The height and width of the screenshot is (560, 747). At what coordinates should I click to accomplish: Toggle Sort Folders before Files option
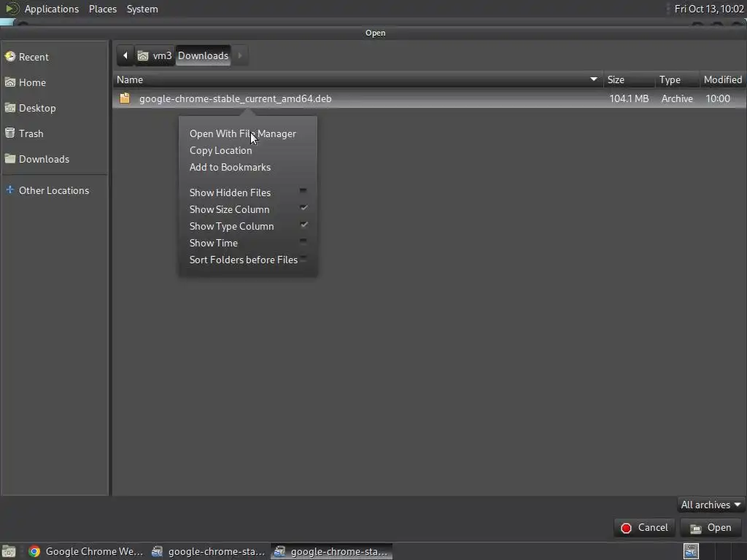point(248,260)
